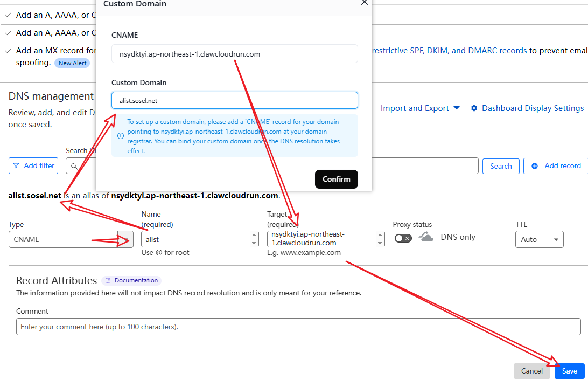This screenshot has height=380, width=588.
Task: Click the Comment text field
Action: point(298,327)
